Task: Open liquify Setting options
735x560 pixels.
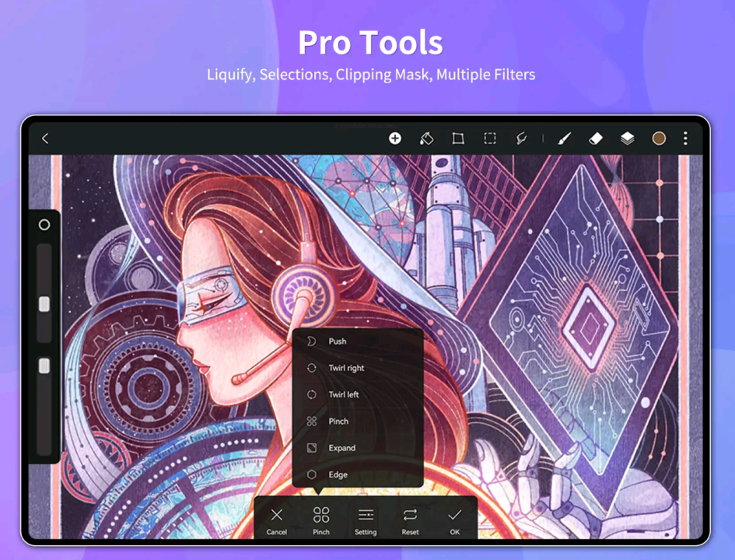Action: click(x=366, y=520)
